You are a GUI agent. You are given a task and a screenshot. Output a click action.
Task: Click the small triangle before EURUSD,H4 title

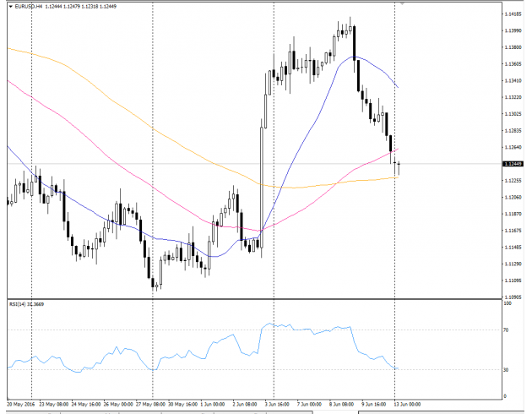[x=8, y=8]
